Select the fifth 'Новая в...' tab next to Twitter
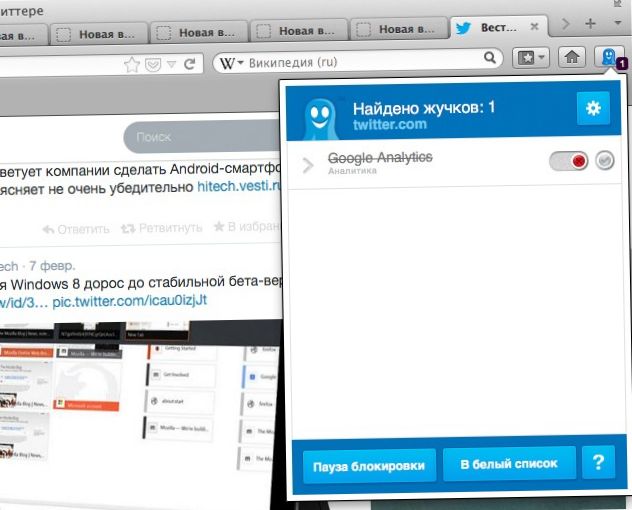 point(399,29)
